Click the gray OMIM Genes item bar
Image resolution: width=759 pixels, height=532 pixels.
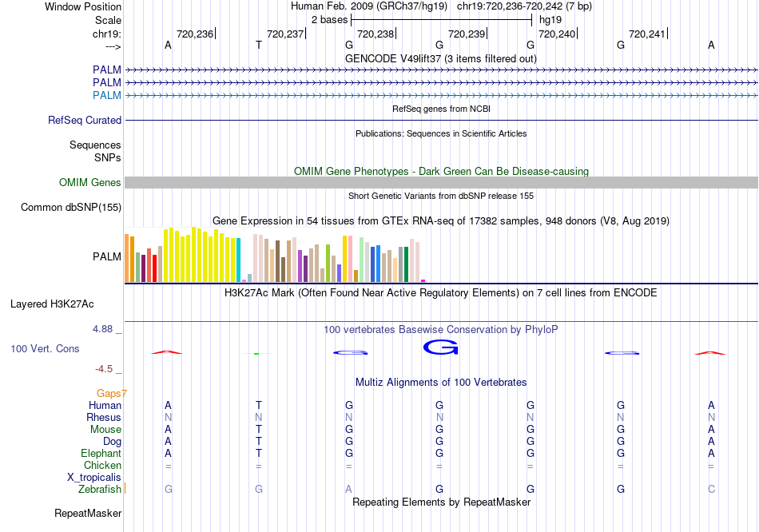[441, 182]
